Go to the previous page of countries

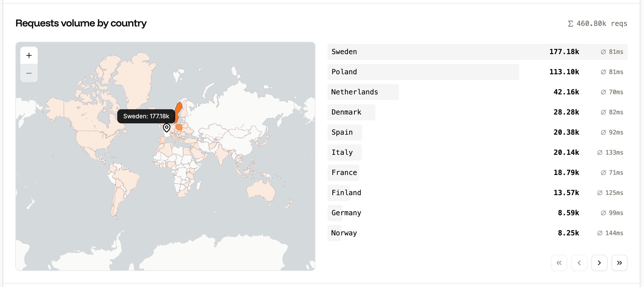(579, 263)
